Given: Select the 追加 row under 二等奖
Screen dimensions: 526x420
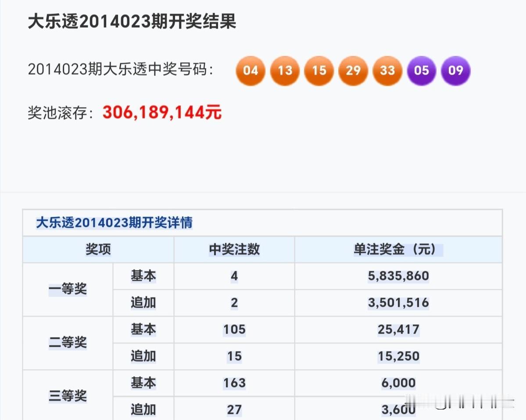Looking at the screenshot, I should tap(143, 356).
